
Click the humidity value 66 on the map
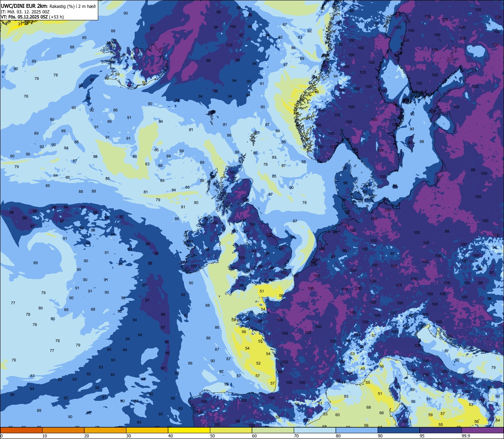point(382,413)
